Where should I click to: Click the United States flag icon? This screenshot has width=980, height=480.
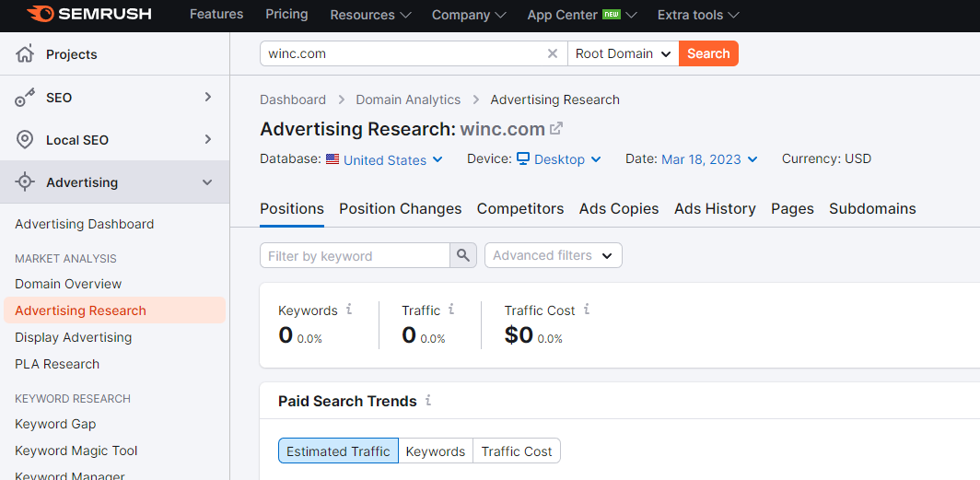[x=332, y=158]
